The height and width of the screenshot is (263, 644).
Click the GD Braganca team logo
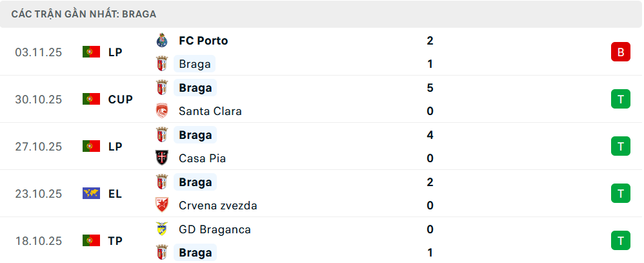[162, 229]
